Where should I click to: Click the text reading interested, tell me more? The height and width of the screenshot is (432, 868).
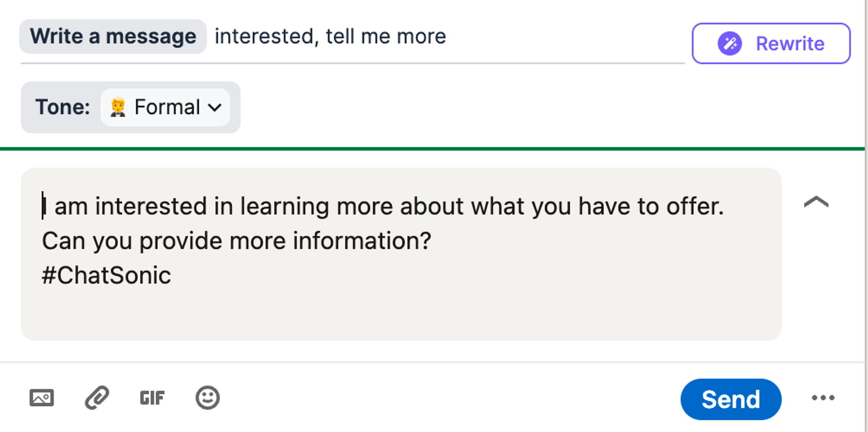pos(330,36)
